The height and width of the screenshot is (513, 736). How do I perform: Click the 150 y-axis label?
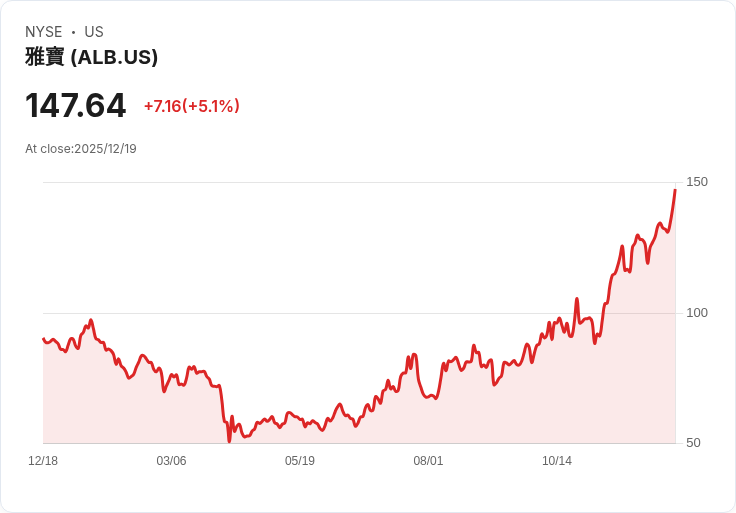coord(697,182)
